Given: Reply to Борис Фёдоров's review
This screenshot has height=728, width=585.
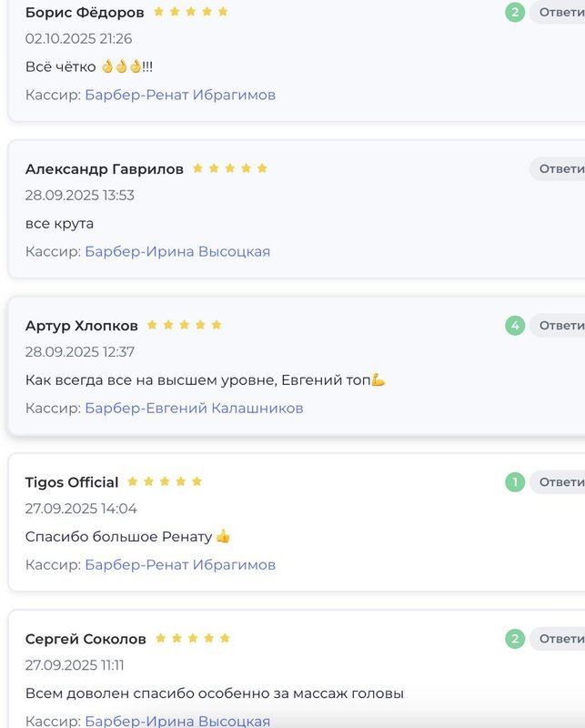Looking at the screenshot, I should (x=560, y=13).
